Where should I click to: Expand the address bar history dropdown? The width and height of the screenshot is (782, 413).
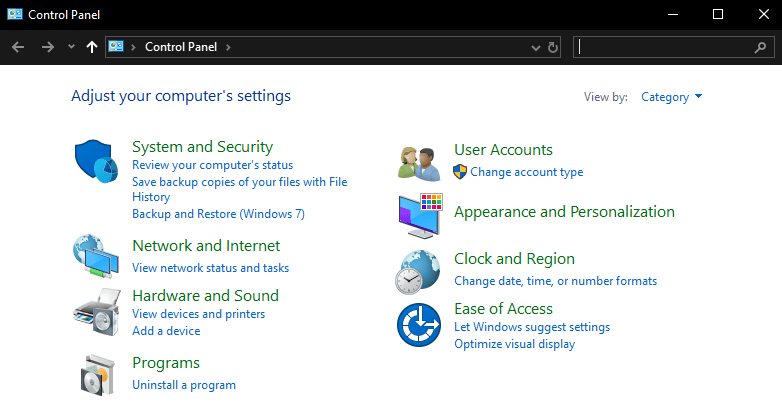tap(537, 47)
